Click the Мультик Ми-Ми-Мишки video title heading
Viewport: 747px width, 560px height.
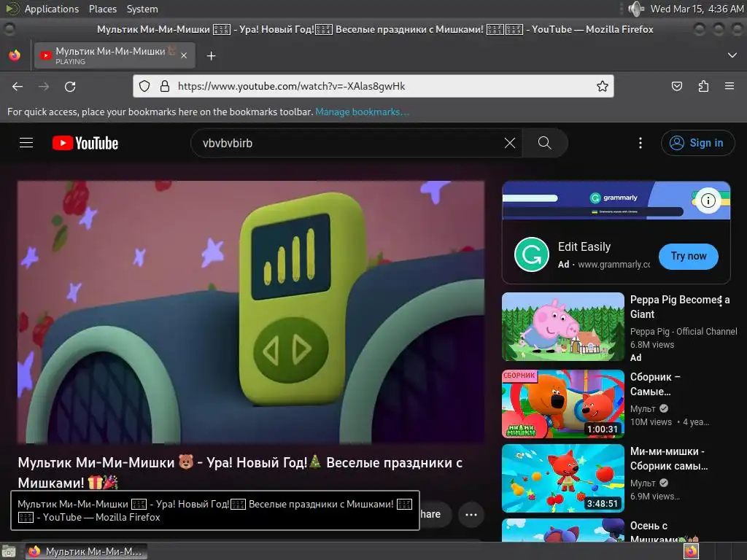[240, 472]
